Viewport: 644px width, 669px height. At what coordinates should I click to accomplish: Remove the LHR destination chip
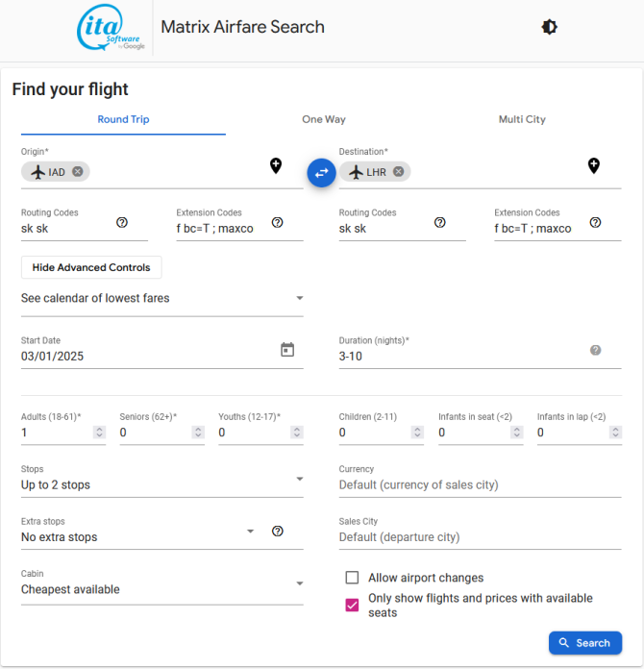(x=398, y=171)
